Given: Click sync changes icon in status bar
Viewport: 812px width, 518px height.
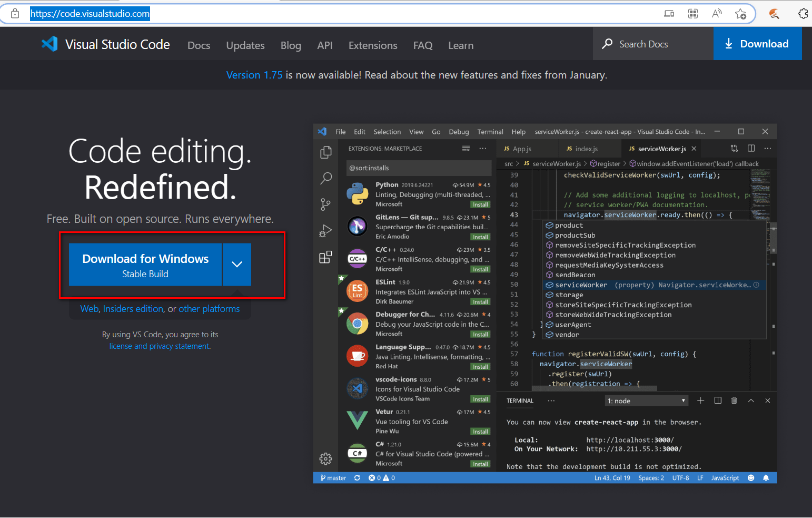Looking at the screenshot, I should 357,478.
